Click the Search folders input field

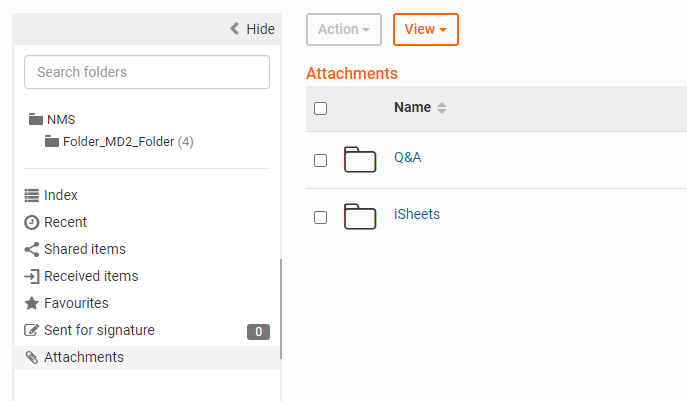tap(147, 72)
